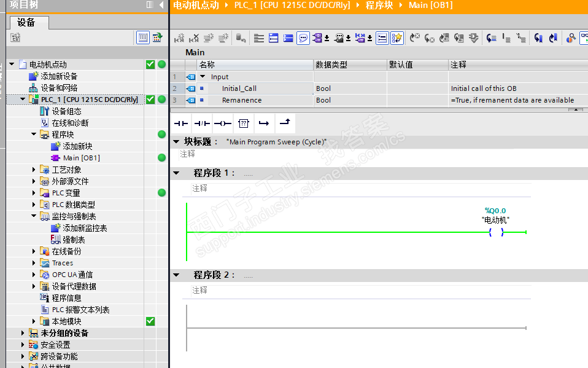The height and width of the screenshot is (368, 588).
Task: Toggle the favorites star icon in toolbar
Action: (397, 38)
